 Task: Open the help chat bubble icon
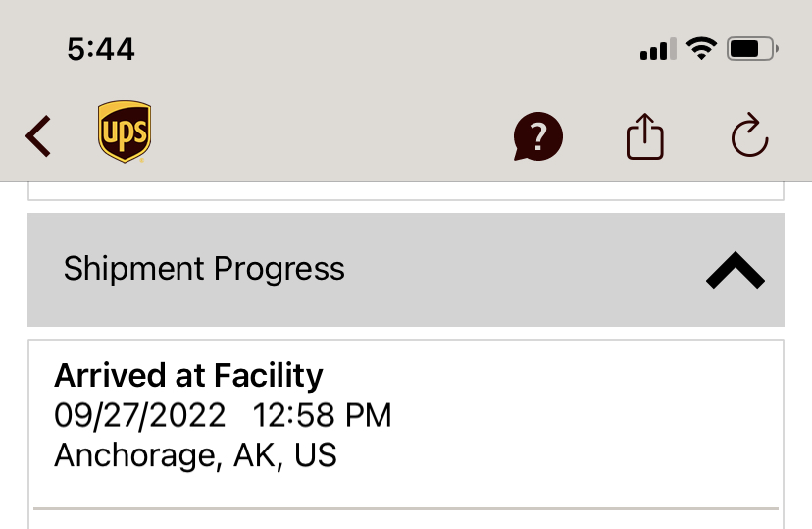538,136
